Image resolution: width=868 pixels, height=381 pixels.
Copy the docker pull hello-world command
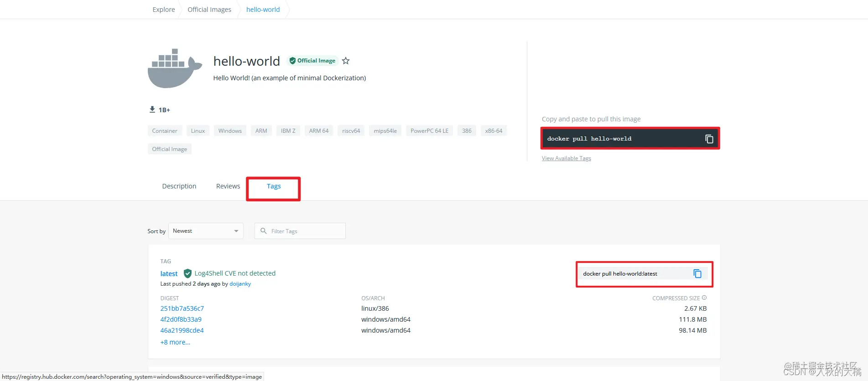pos(709,139)
